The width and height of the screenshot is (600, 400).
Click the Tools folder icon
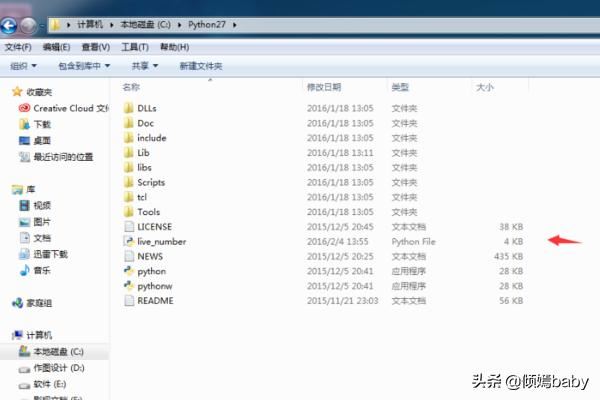click(x=129, y=212)
